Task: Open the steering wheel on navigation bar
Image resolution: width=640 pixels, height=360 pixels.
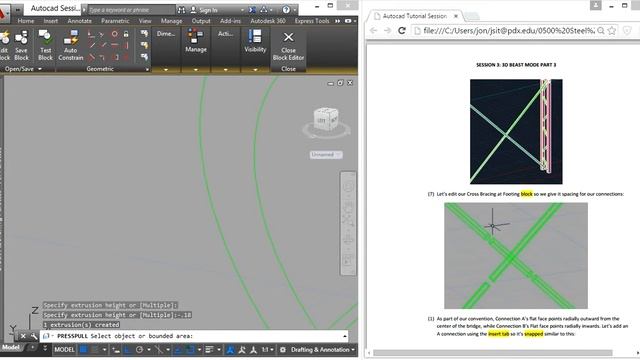Action: point(348,187)
